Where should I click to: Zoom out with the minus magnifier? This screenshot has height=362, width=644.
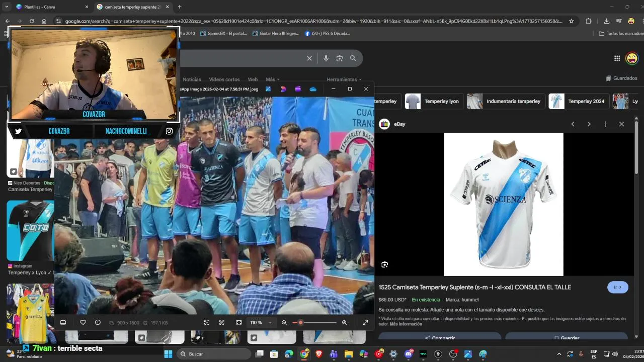(x=284, y=323)
